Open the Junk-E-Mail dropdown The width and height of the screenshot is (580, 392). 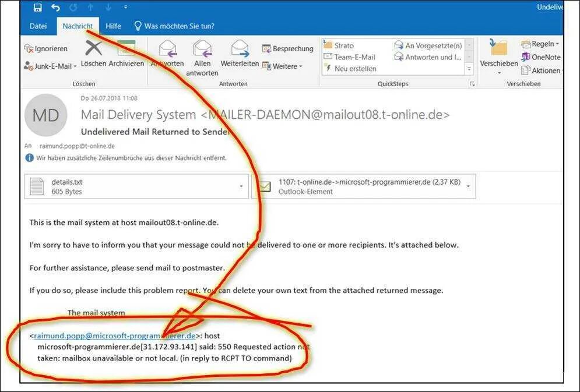[50, 66]
